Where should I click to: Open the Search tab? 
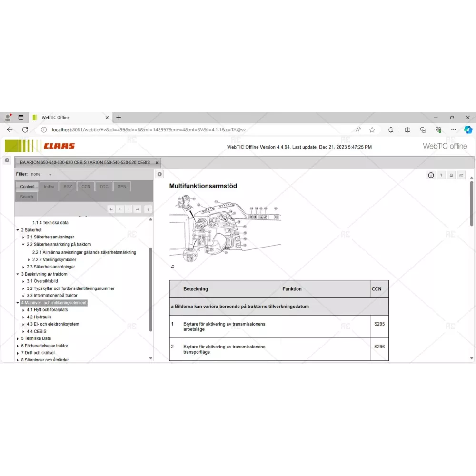point(27,197)
